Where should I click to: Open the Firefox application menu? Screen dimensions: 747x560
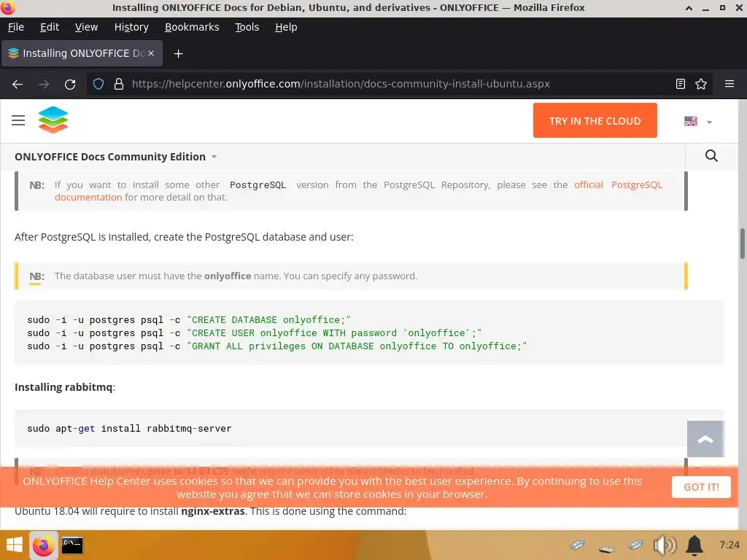point(729,85)
